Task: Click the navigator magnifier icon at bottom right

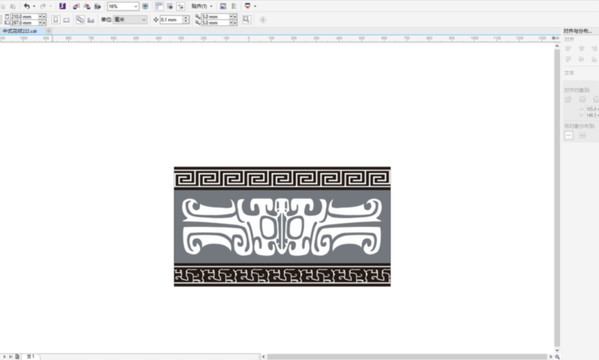Action: (557, 357)
